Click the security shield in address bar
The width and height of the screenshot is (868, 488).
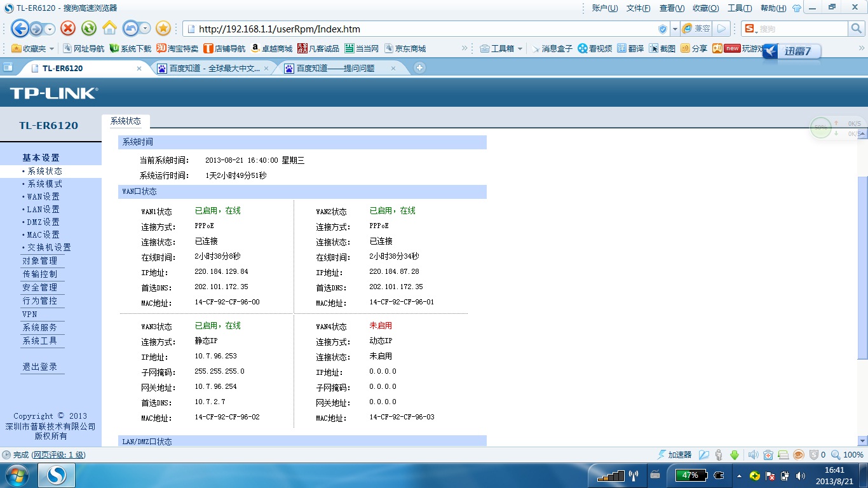(x=663, y=29)
